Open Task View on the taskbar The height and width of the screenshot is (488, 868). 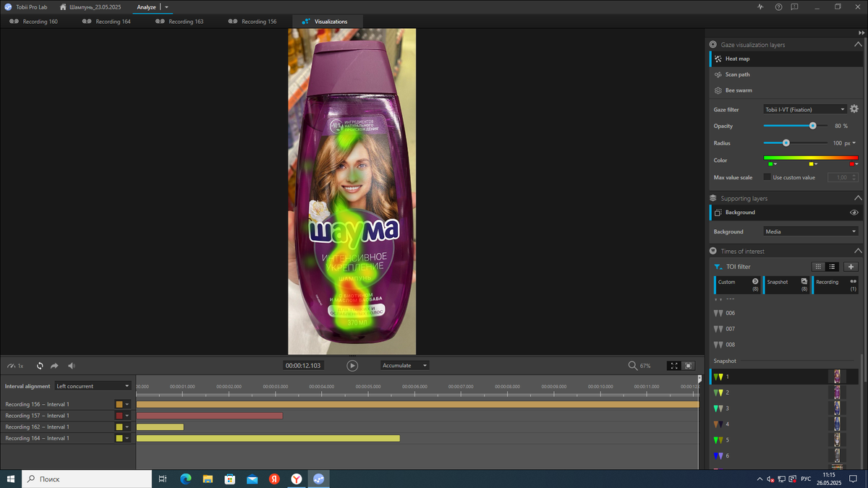[163, 479]
